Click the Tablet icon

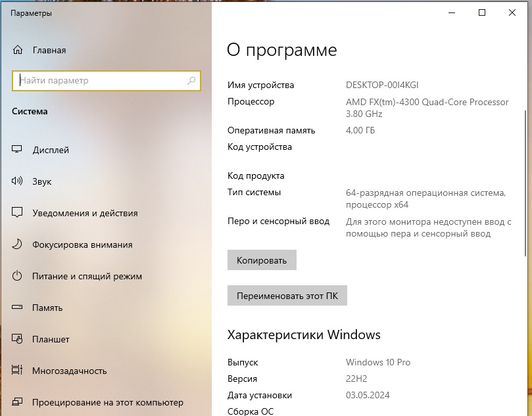[17, 338]
